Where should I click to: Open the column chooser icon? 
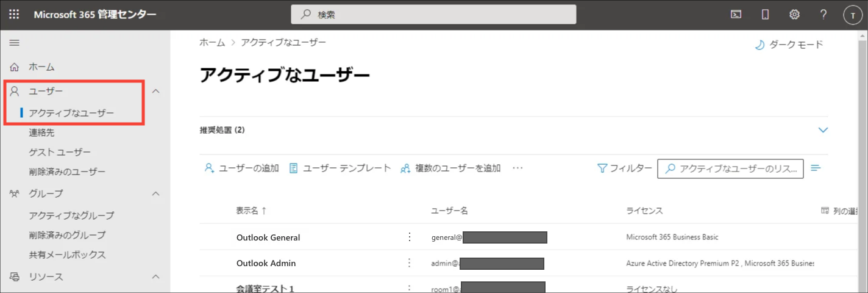(825, 211)
